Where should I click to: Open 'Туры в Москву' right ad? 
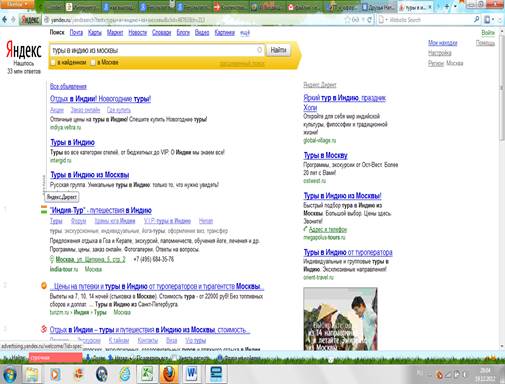pyautogui.click(x=325, y=155)
